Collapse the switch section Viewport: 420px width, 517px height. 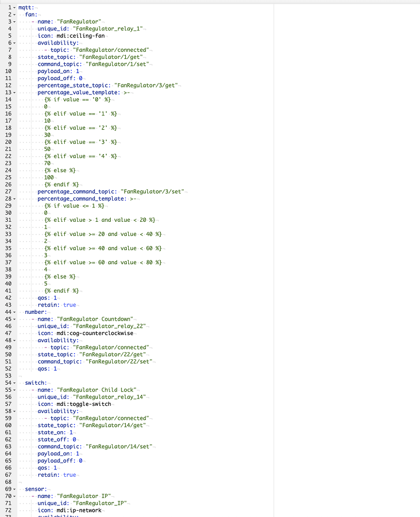click(14, 383)
